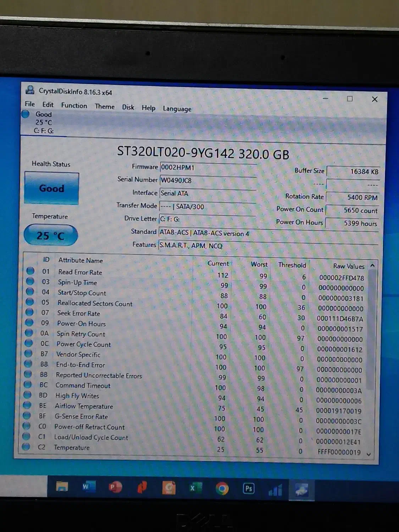
Task: Open the File menu
Action: pos(30,104)
